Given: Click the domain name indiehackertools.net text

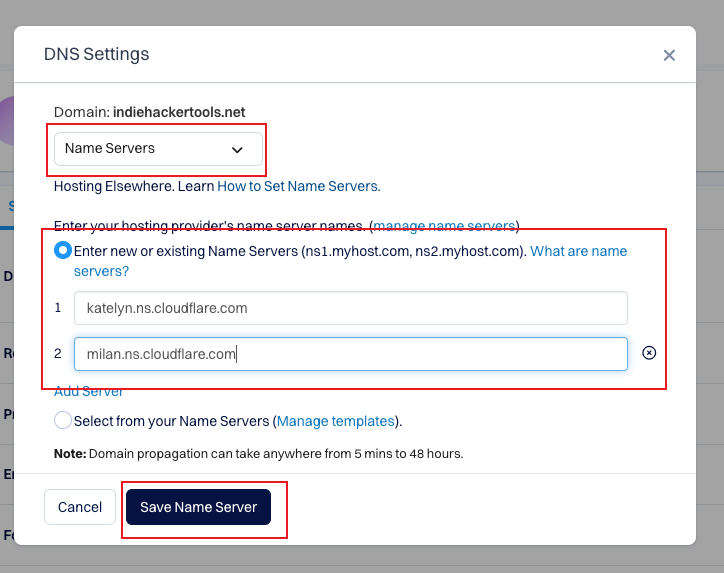Looking at the screenshot, I should pos(179,112).
